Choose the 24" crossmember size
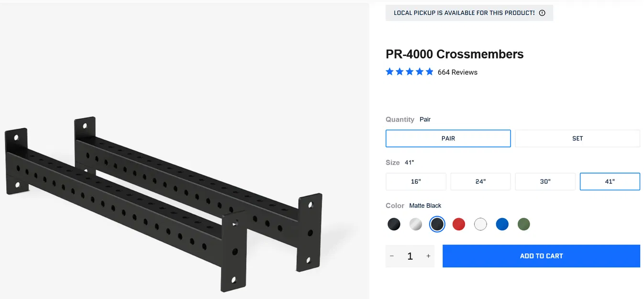 480,181
